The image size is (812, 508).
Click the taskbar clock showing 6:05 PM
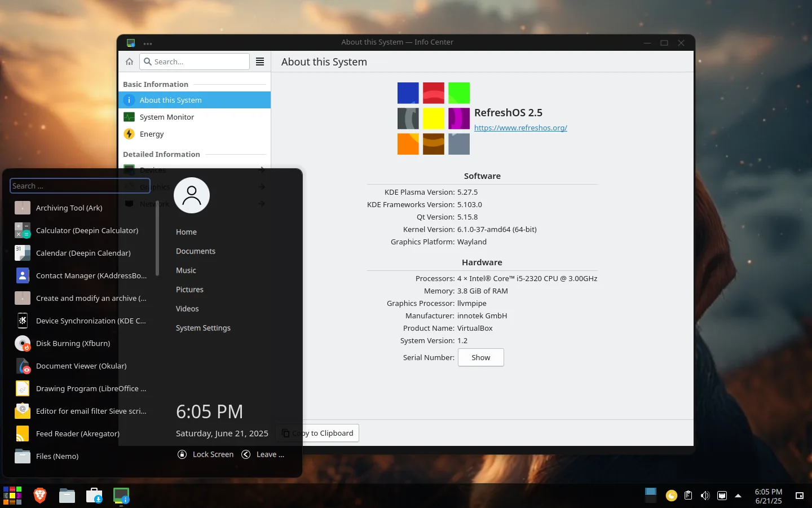point(769,496)
